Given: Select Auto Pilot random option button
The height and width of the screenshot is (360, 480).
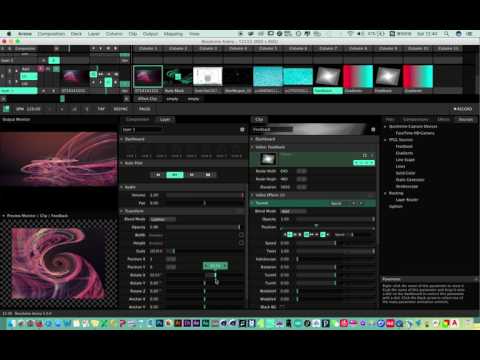Looking at the screenshot, I should coord(208,175).
